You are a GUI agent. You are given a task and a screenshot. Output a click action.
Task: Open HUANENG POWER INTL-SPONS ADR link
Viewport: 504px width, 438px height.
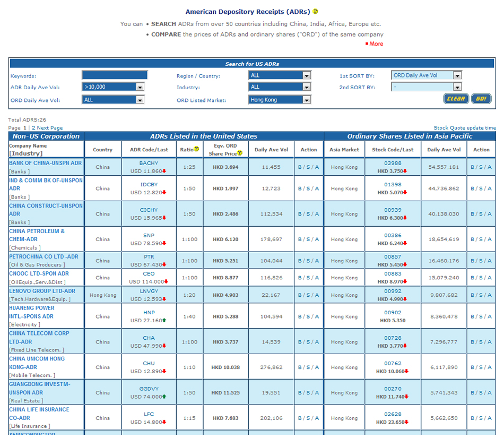(31, 312)
